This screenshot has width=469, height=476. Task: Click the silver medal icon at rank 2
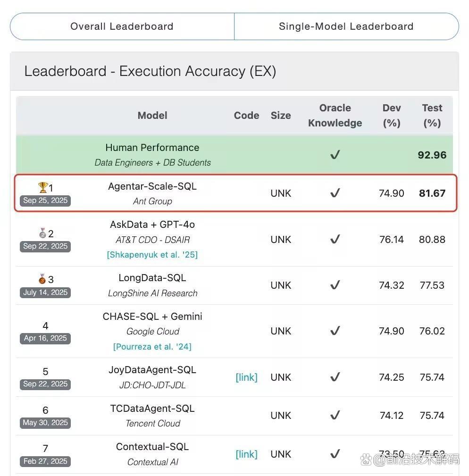point(43,233)
